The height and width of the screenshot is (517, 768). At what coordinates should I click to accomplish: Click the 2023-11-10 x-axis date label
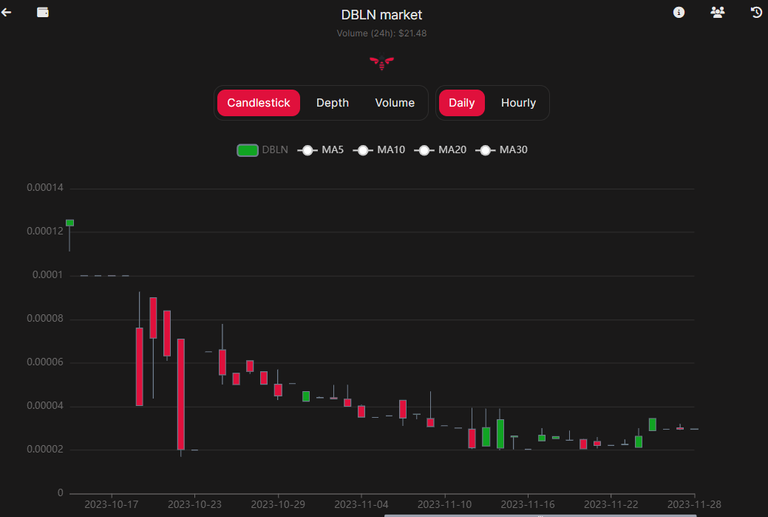coord(444,504)
